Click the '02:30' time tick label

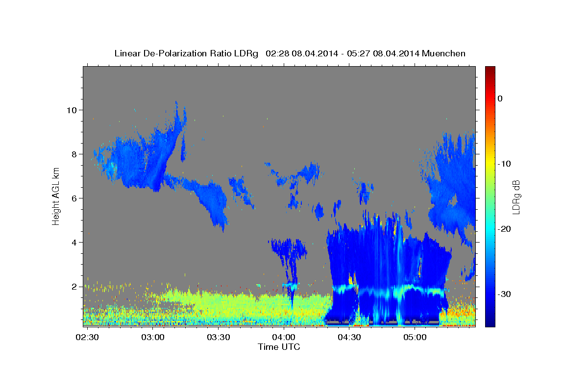87,337
